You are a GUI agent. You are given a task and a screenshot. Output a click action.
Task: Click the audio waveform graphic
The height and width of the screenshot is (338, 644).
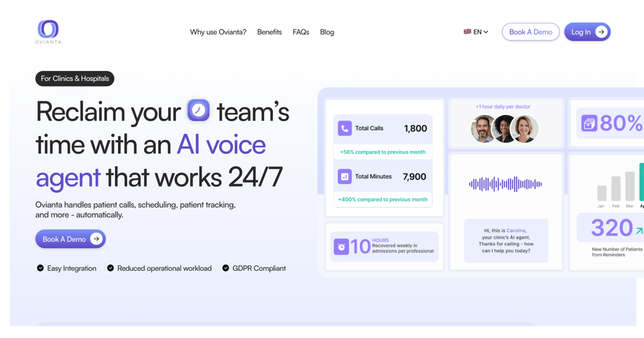pyautogui.click(x=506, y=184)
